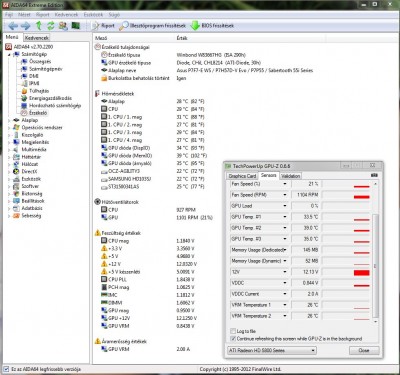The width and height of the screenshot is (400, 375).
Task: Open the Validation tab in GPU-Z
Action: click(290, 176)
